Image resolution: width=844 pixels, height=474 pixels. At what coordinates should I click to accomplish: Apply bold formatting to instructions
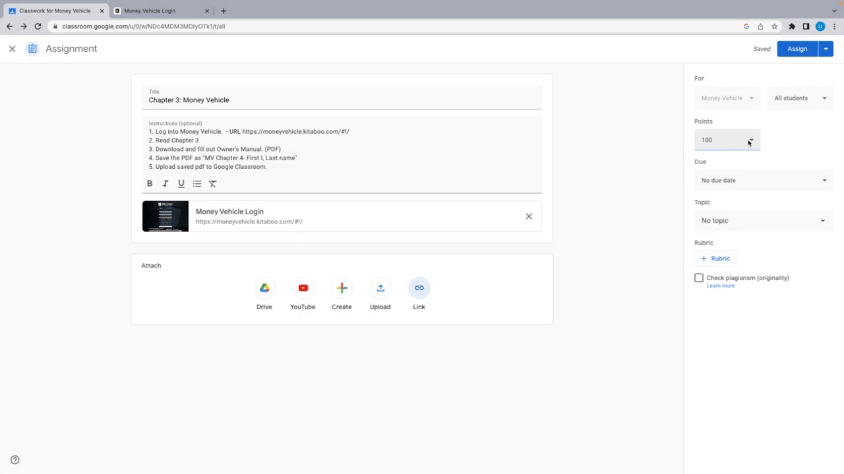coord(150,183)
